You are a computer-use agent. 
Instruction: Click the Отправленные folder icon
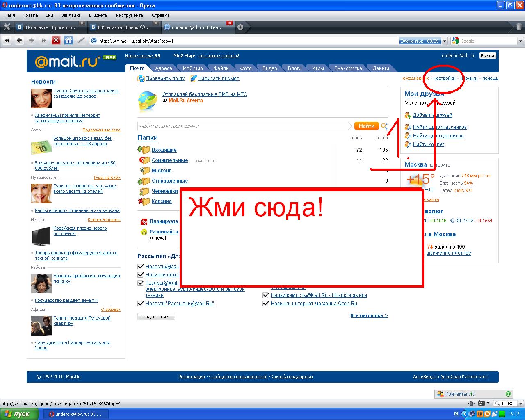[x=144, y=181]
